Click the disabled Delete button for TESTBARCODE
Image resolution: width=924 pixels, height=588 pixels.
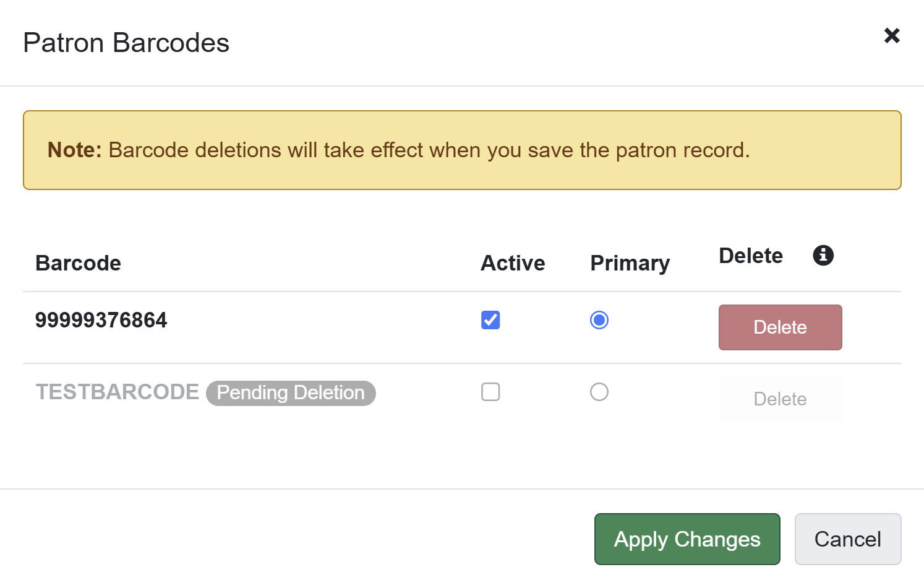click(x=780, y=399)
